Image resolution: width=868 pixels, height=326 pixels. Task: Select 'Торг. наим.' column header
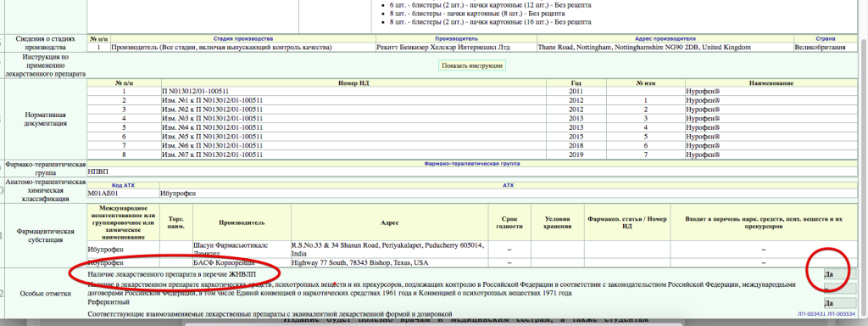175,222
